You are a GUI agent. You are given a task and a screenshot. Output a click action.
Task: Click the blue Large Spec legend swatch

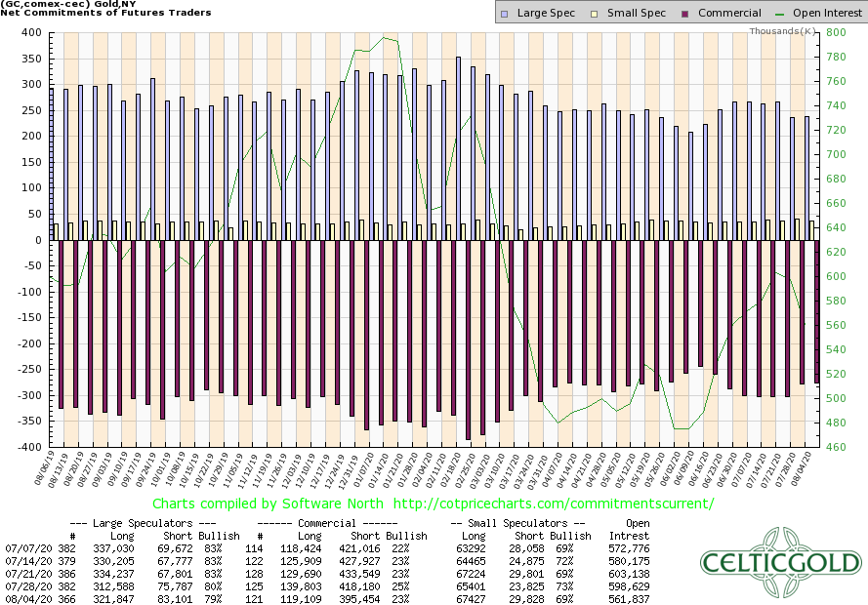(x=502, y=14)
